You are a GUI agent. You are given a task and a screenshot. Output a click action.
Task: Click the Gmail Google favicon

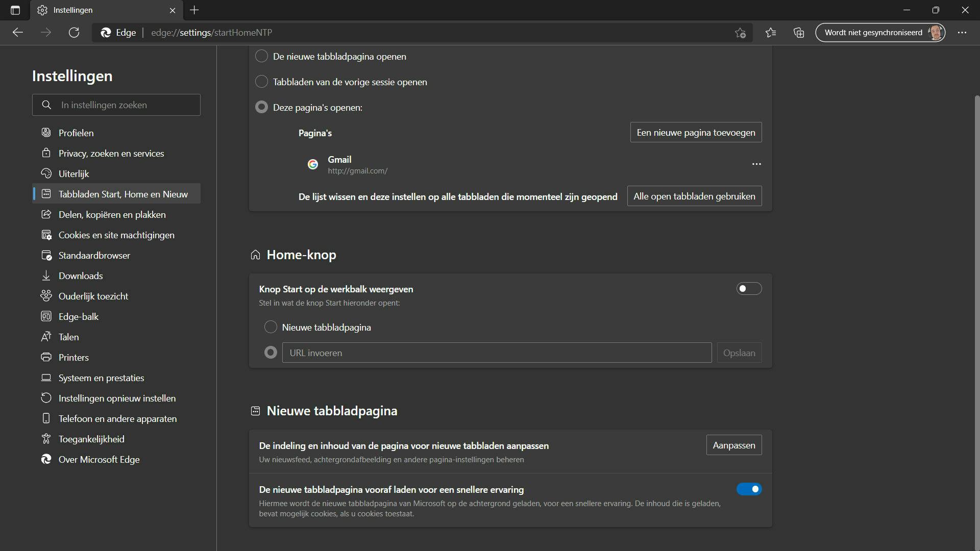pyautogui.click(x=313, y=164)
